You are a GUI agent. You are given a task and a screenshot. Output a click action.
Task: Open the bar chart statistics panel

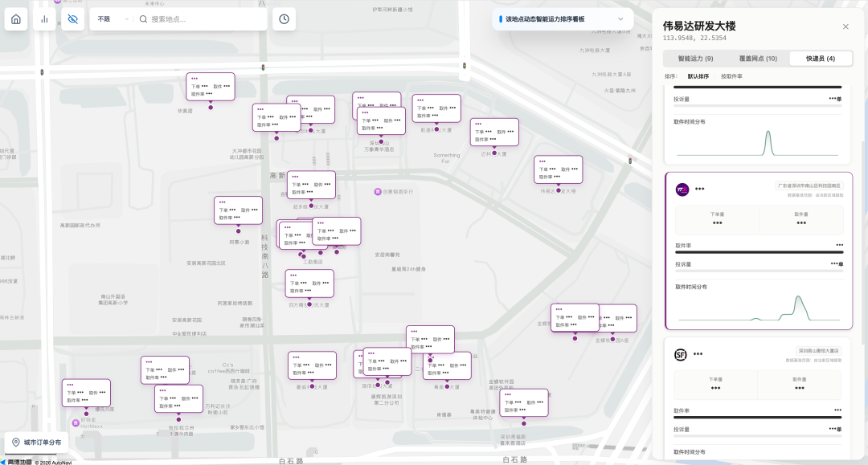tap(44, 19)
